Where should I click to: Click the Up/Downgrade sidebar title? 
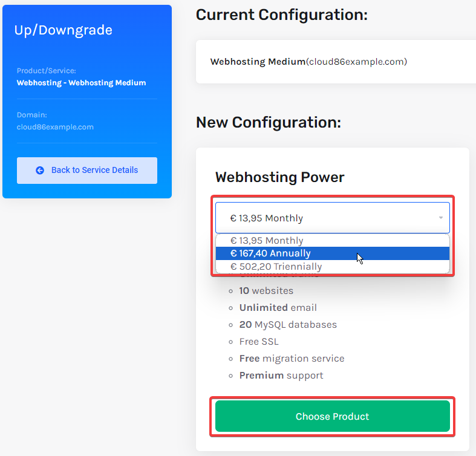pyautogui.click(x=63, y=30)
